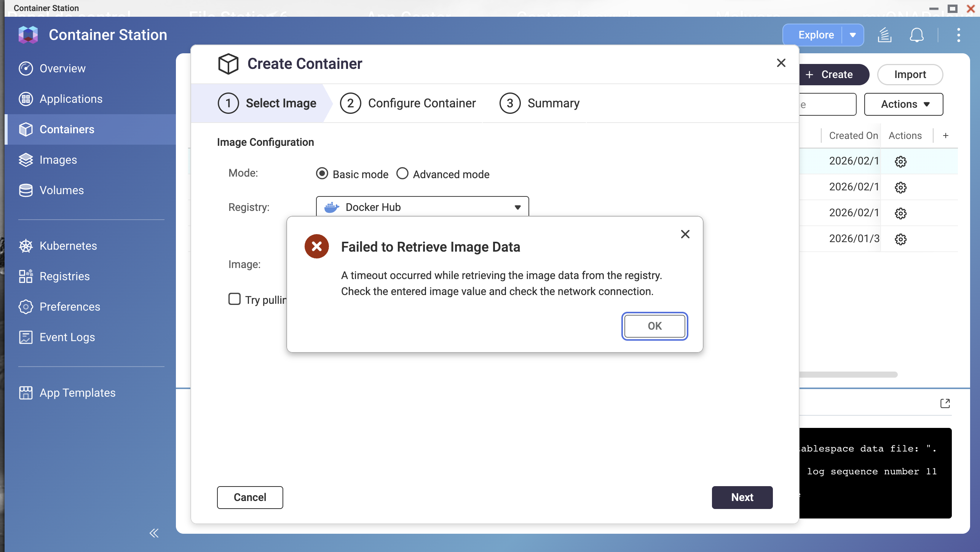This screenshot has height=552, width=980.
Task: Open the stacked layers icon in header
Action: click(884, 35)
